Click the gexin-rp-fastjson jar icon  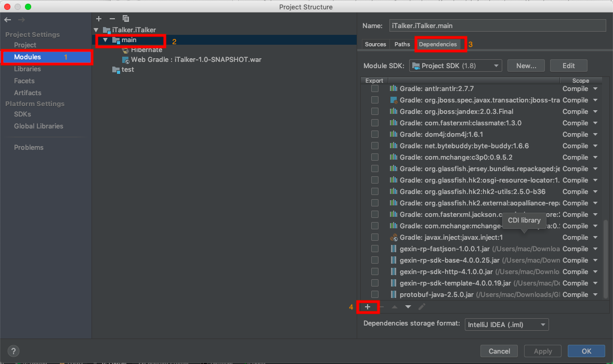[394, 249]
